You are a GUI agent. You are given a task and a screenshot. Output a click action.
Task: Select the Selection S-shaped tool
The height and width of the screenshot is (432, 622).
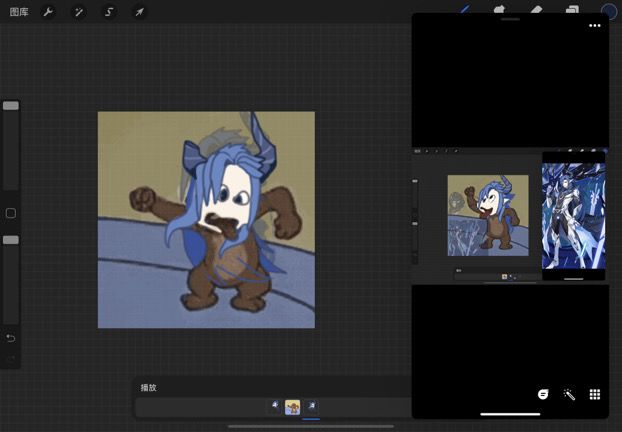point(109,12)
